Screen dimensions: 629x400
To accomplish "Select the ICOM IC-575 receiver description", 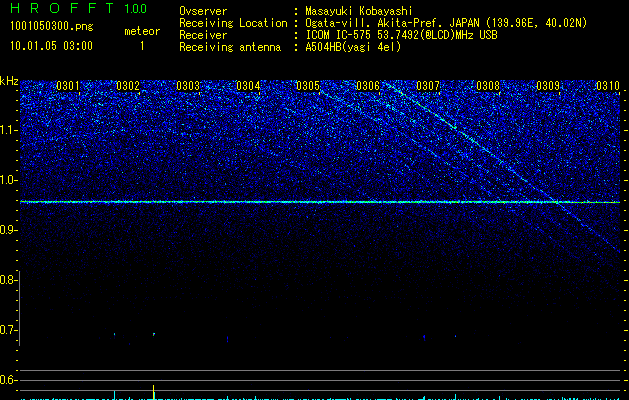I will point(401,35).
